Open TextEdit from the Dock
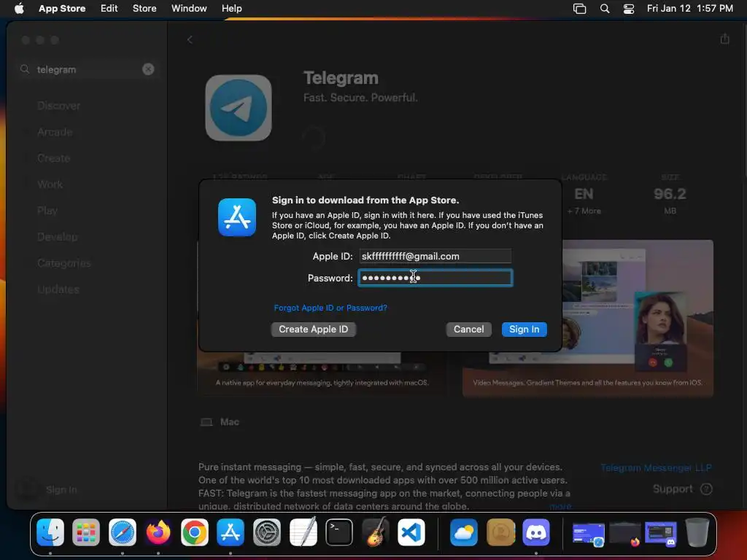Screen dimensions: 747x560 (303, 532)
